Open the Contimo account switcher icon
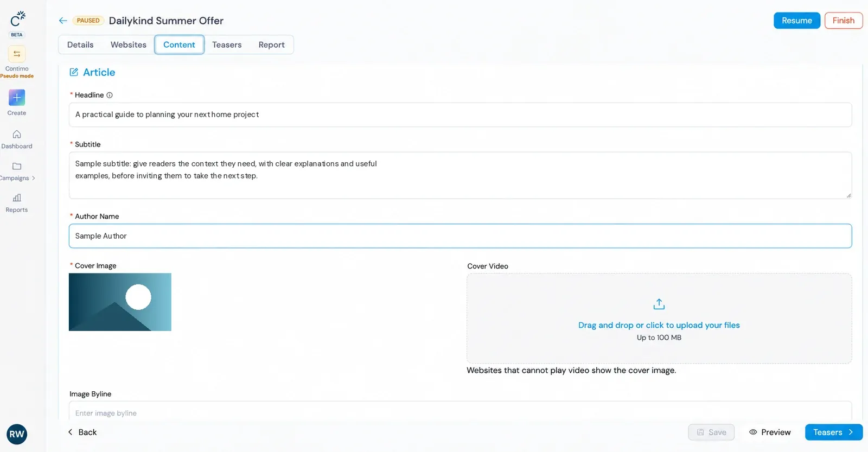Screen dimensions: 868x452 (x=17, y=54)
